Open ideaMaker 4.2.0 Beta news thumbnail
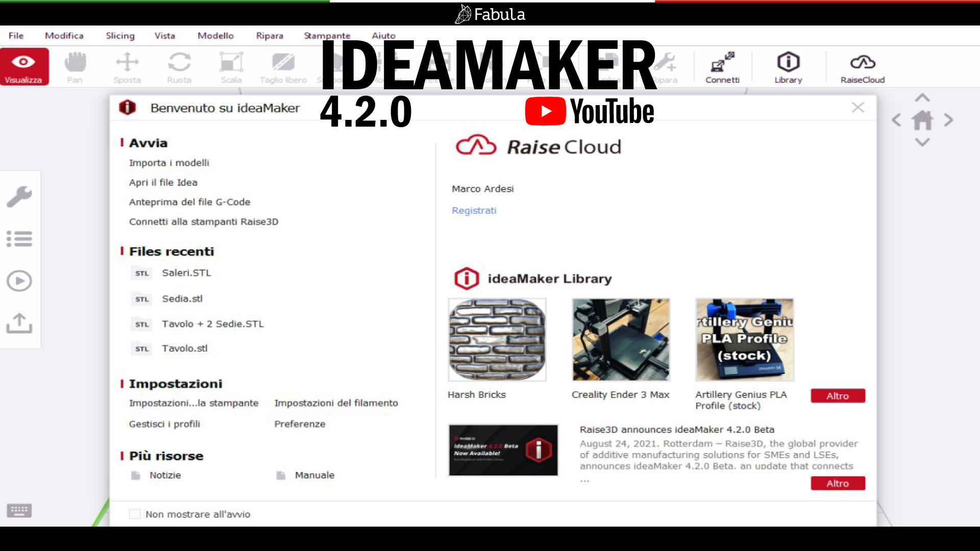Viewport: 980px width, 551px height. 503,450
